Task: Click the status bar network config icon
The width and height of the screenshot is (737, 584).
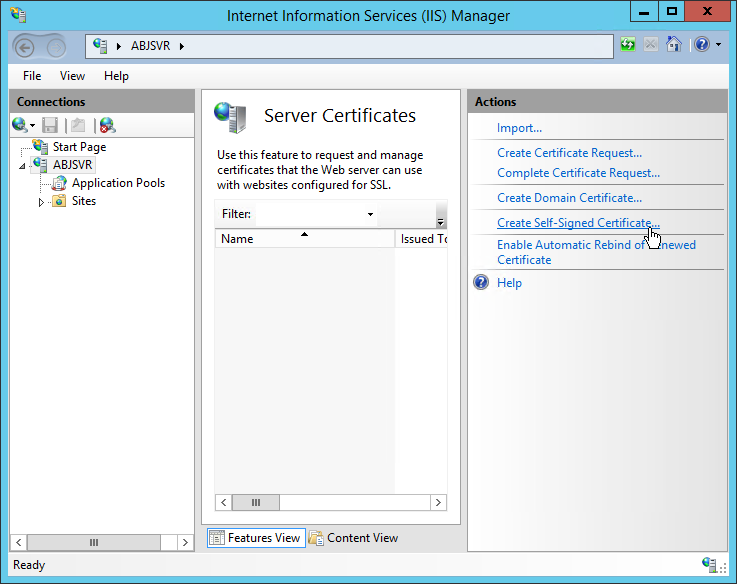Action: [x=709, y=564]
